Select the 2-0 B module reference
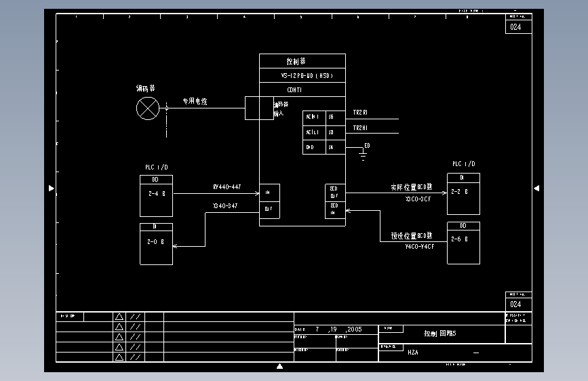Image resolution: width=588 pixels, height=381 pixels. point(155,242)
